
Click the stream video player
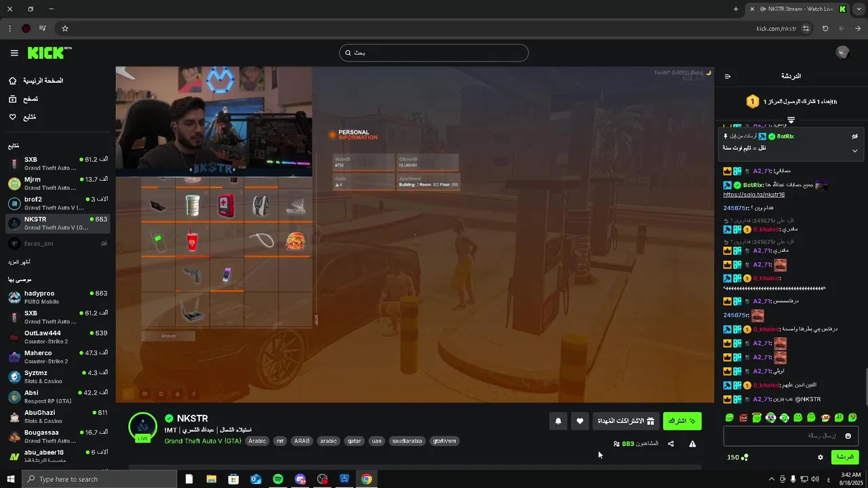(x=415, y=235)
